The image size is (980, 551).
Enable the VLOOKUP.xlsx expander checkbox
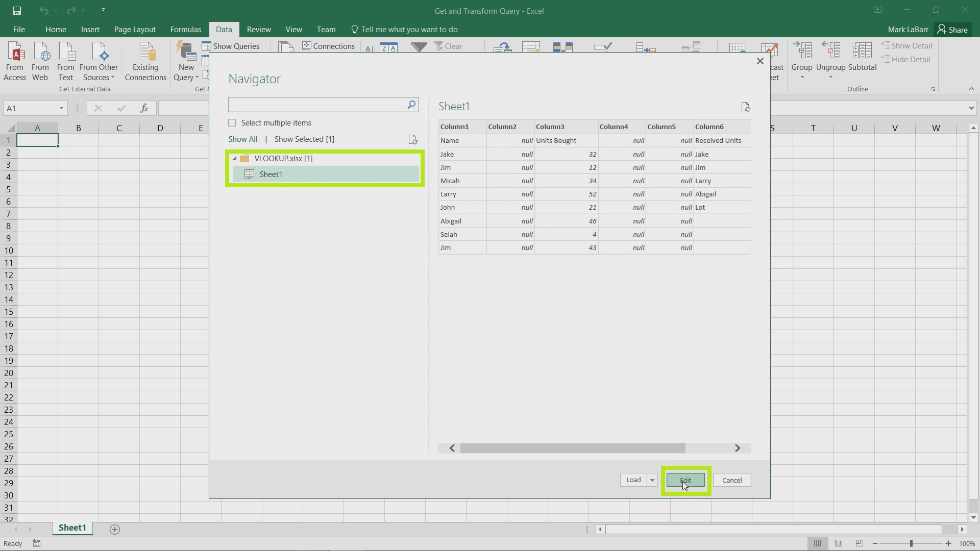(234, 158)
